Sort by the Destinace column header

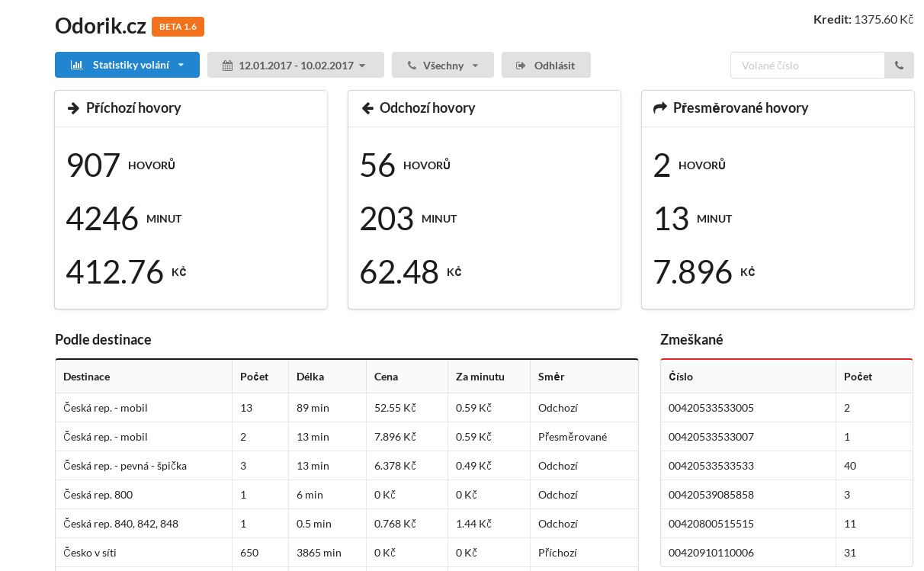tap(143, 377)
